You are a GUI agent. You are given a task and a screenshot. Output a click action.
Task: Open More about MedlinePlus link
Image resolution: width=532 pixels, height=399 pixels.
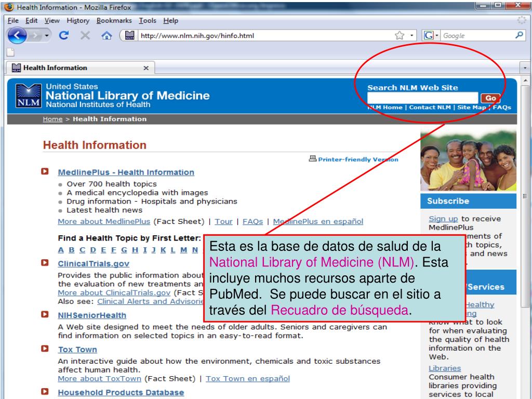[x=104, y=221]
